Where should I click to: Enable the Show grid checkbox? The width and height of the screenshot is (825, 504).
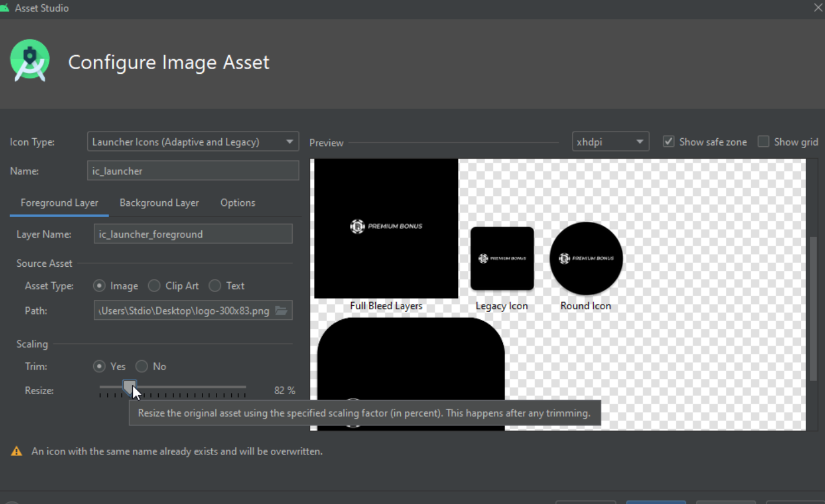[764, 142]
